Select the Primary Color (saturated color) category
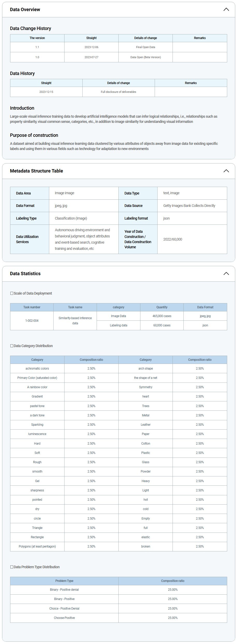The image size is (236, 644). click(x=37, y=378)
